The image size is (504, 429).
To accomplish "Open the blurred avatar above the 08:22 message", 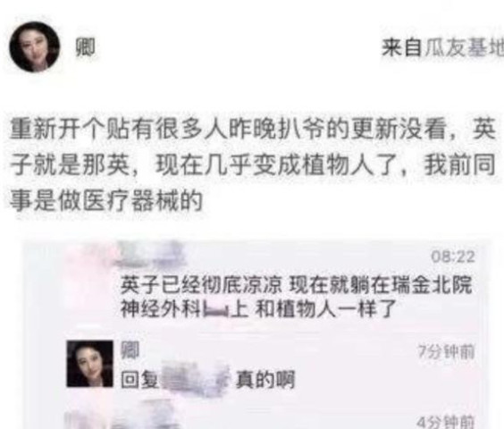I will (x=90, y=257).
